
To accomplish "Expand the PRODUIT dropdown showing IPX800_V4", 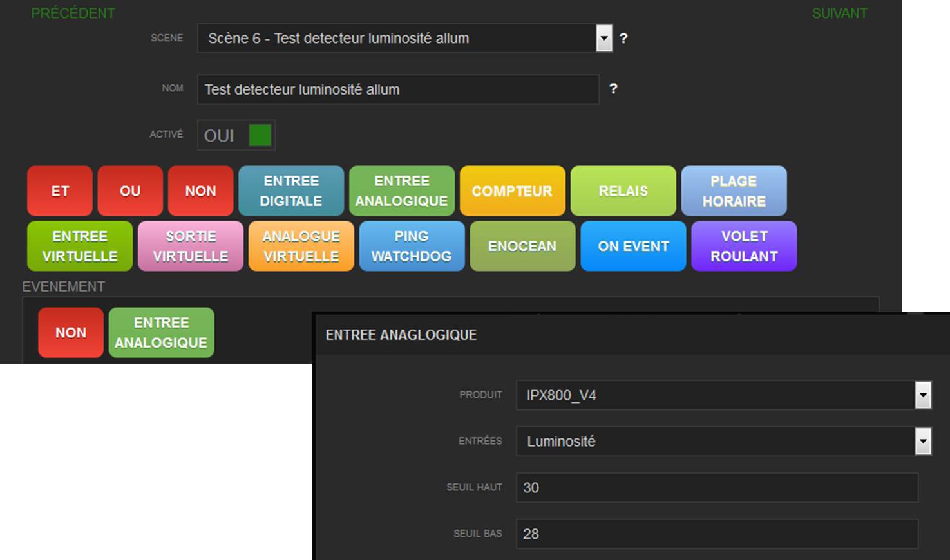I will click(x=923, y=395).
